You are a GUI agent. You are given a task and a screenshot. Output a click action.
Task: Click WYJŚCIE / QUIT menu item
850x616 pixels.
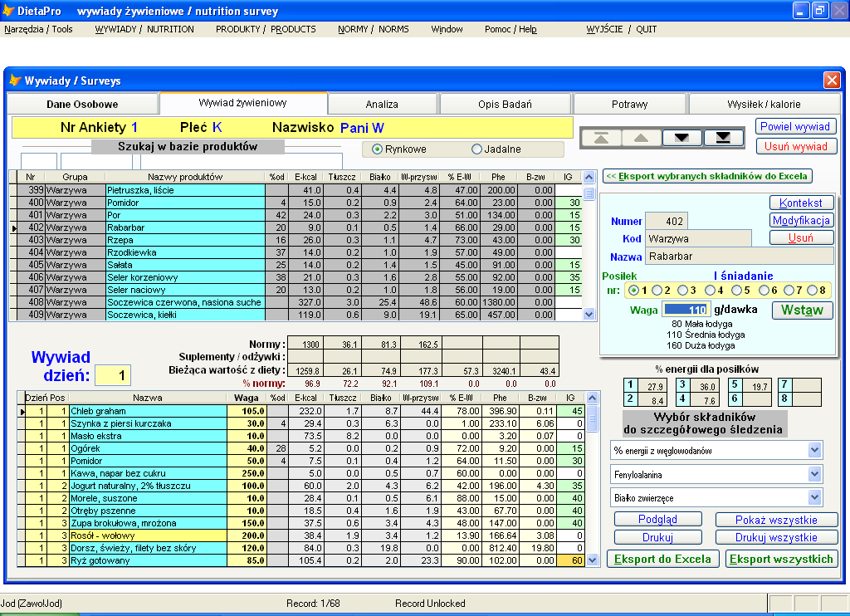[x=621, y=29]
